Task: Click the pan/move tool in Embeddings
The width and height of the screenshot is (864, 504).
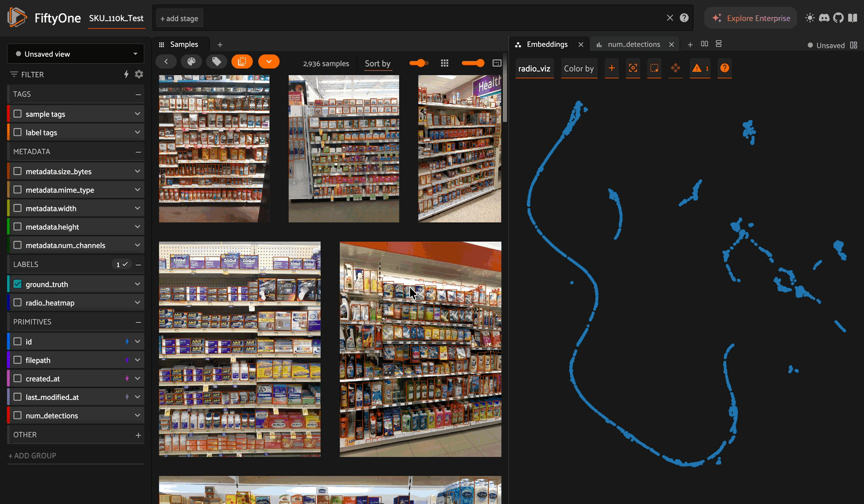Action: (676, 68)
